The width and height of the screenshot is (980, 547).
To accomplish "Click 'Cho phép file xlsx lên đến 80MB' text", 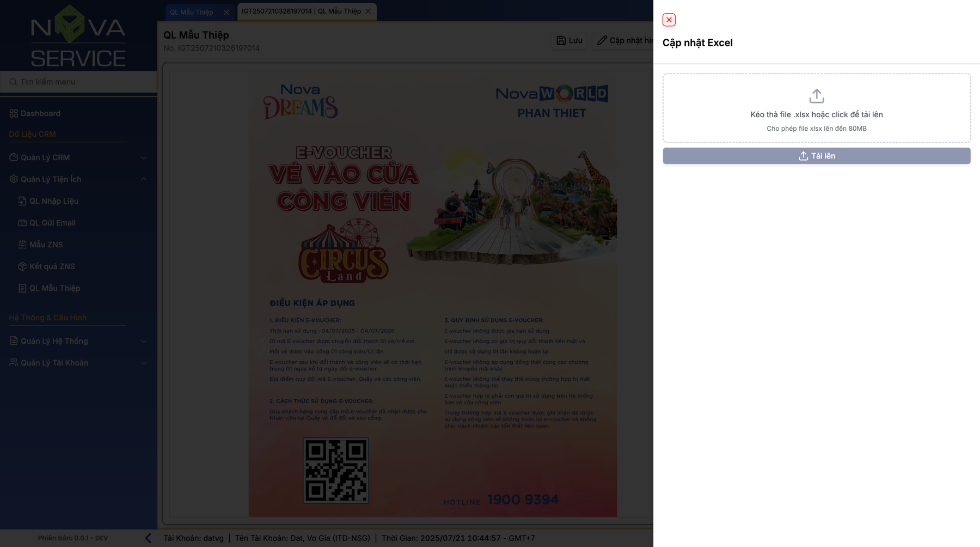I will [816, 129].
